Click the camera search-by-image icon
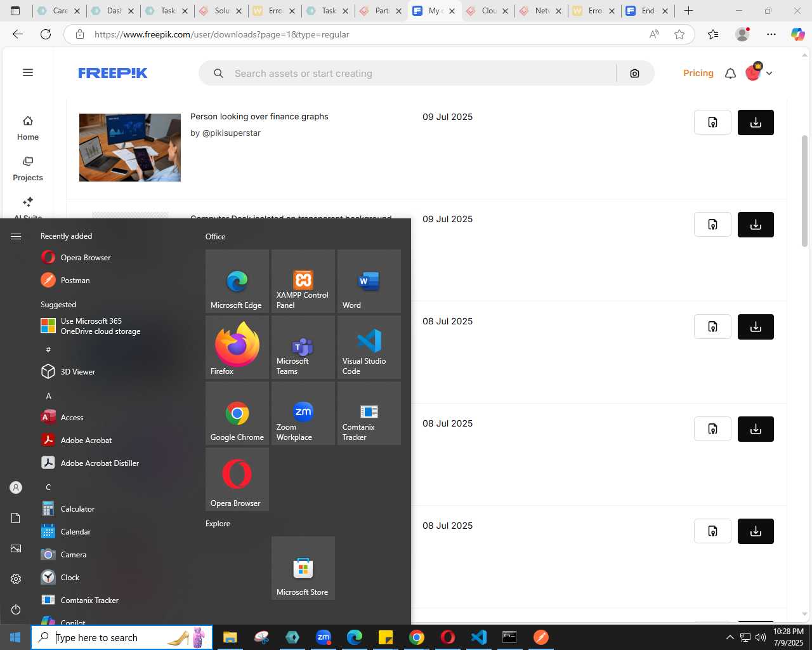This screenshot has height=650, width=812. pyautogui.click(x=634, y=74)
